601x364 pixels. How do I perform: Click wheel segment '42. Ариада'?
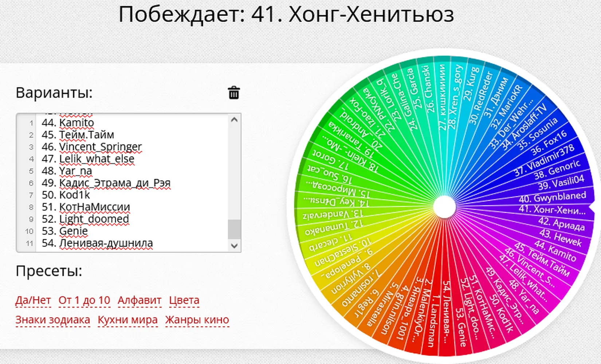561,223
